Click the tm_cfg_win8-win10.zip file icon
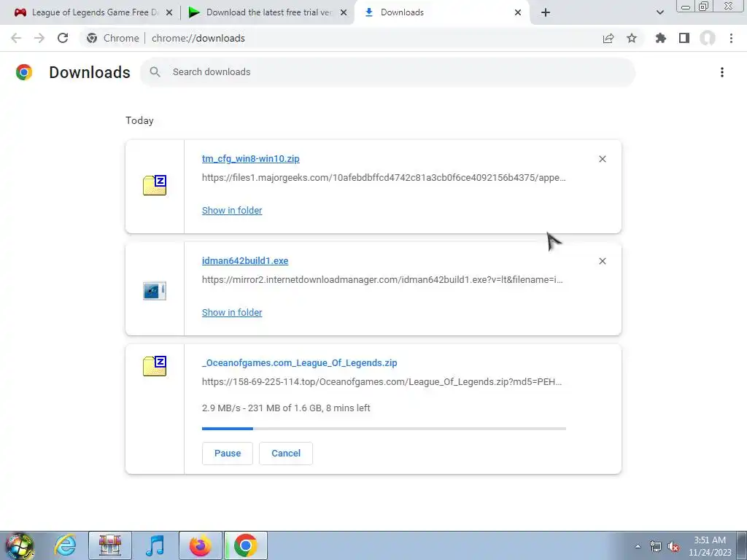Image resolution: width=747 pixels, height=560 pixels. coord(155,185)
